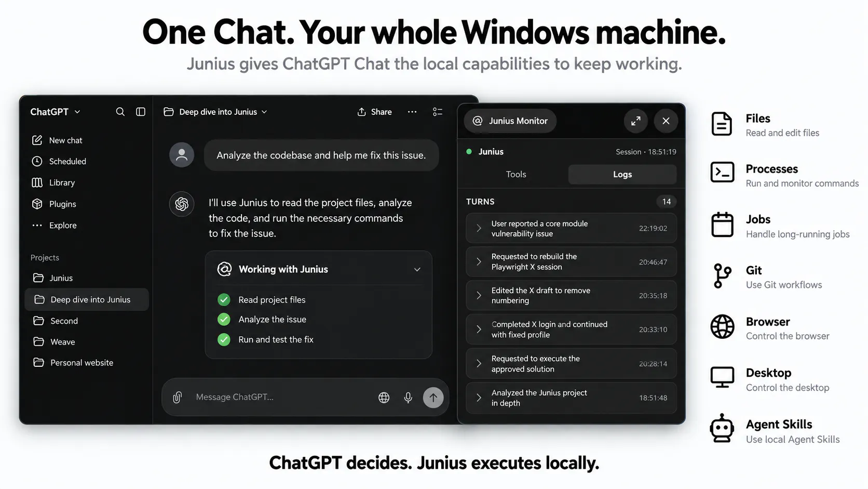Viewport: 868px width, 489px height.
Task: Switch to the Tools tab
Action: (516, 175)
